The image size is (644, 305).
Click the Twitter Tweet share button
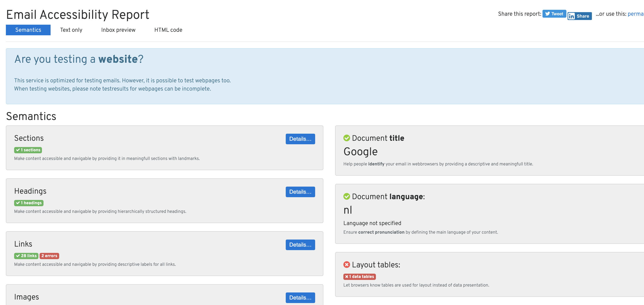[x=554, y=14]
